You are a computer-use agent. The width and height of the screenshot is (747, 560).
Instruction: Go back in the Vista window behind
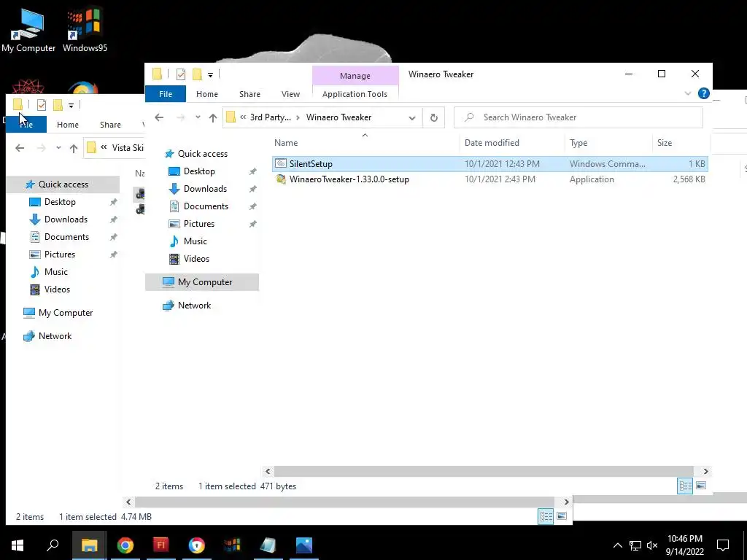20,148
